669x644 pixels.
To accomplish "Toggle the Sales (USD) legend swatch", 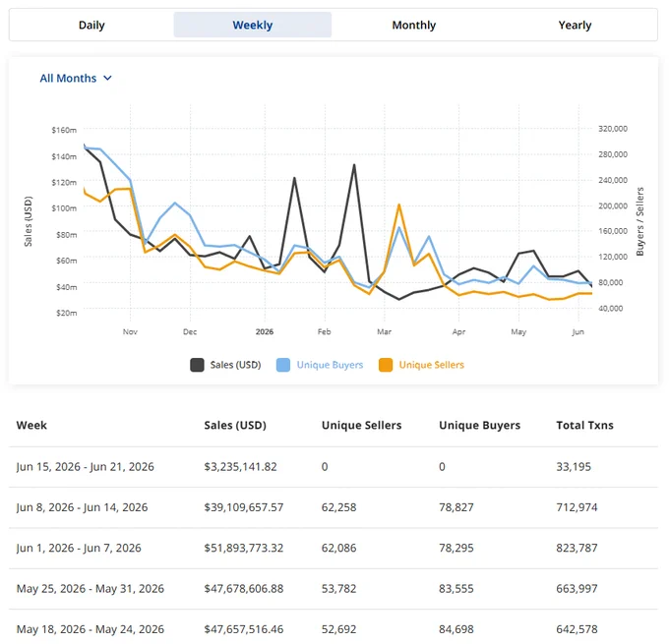I will coord(197,365).
